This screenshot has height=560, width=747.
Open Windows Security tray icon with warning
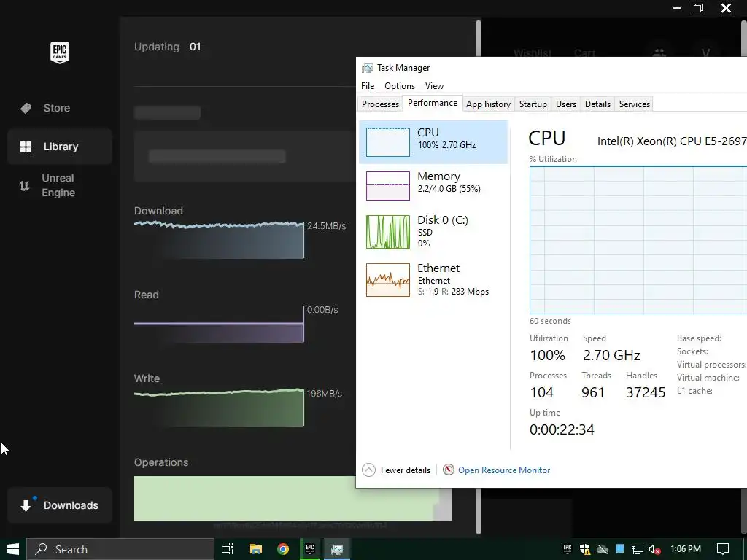tap(585, 549)
